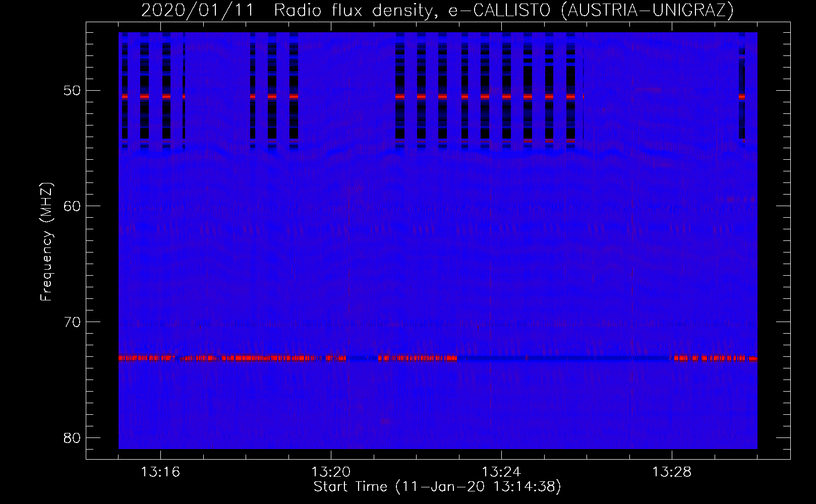Click the 70 MHz tick label
Image resolution: width=816 pixels, height=504 pixels.
pos(73,322)
